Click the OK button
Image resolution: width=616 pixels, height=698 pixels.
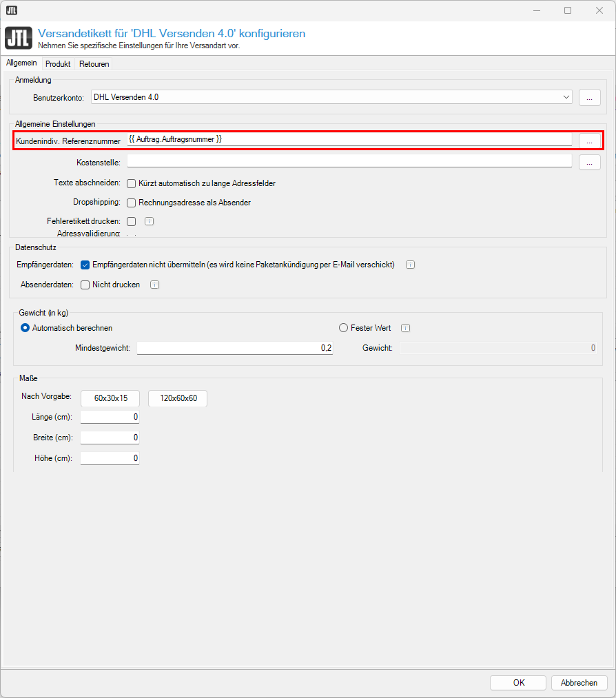tap(519, 683)
